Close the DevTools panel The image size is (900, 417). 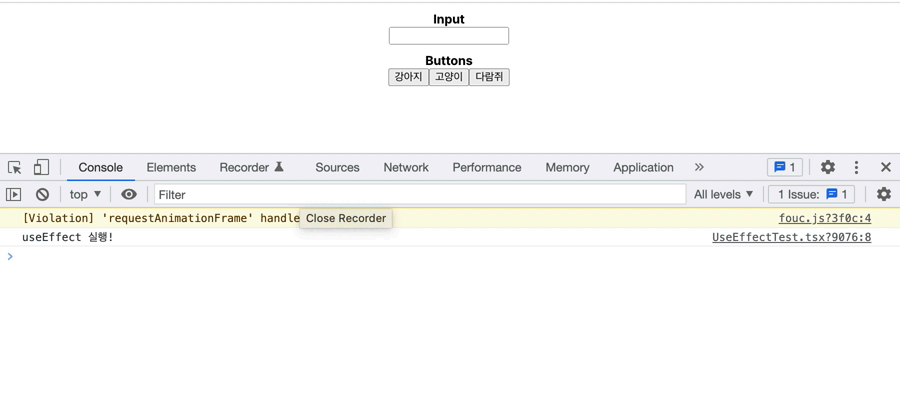[x=885, y=168]
